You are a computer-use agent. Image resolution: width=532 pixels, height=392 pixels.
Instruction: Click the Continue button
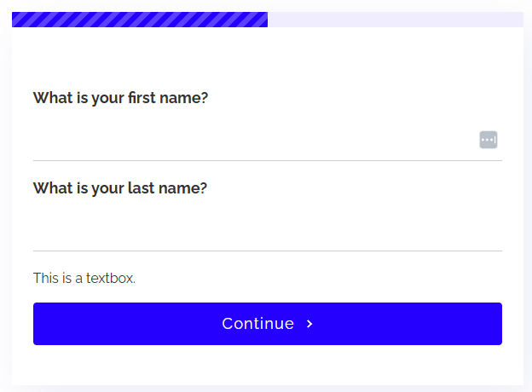268,324
